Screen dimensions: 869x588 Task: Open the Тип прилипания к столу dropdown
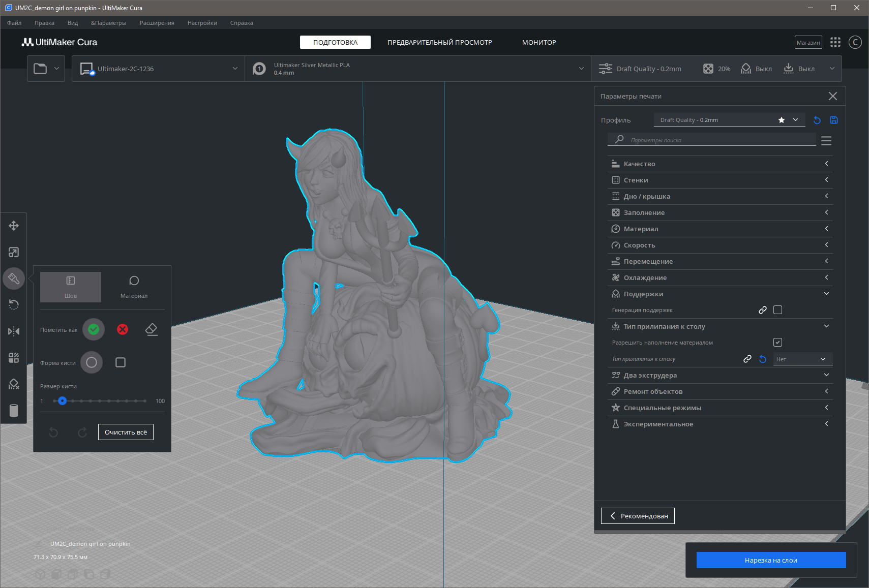[802, 359]
